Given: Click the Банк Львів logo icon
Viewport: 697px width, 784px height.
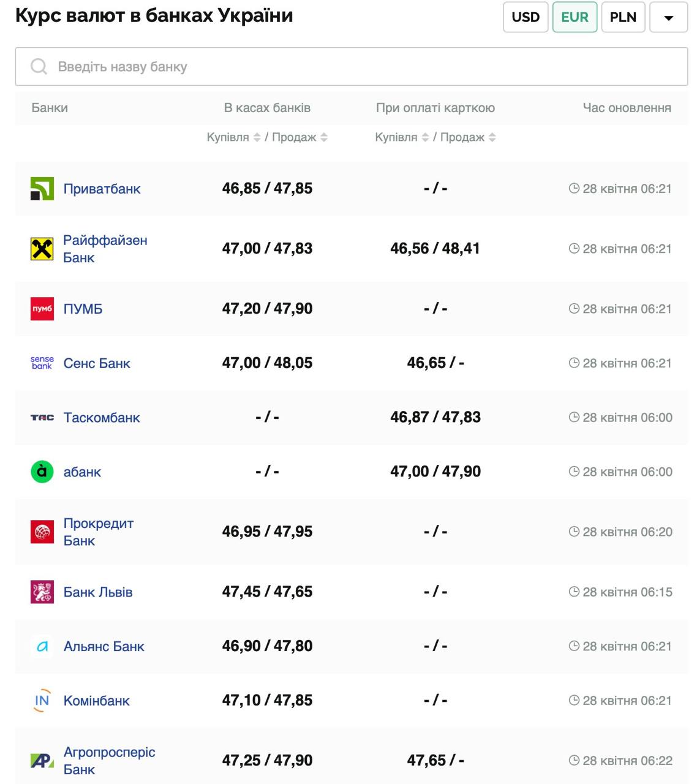Looking at the screenshot, I should (42, 592).
